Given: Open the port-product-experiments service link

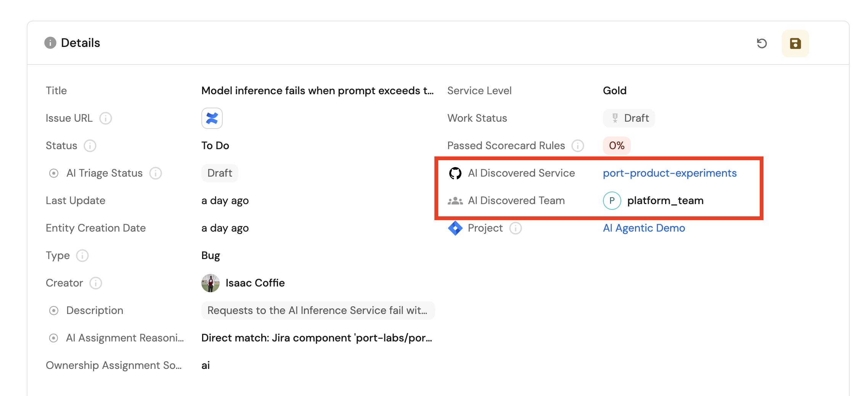Looking at the screenshot, I should 669,173.
